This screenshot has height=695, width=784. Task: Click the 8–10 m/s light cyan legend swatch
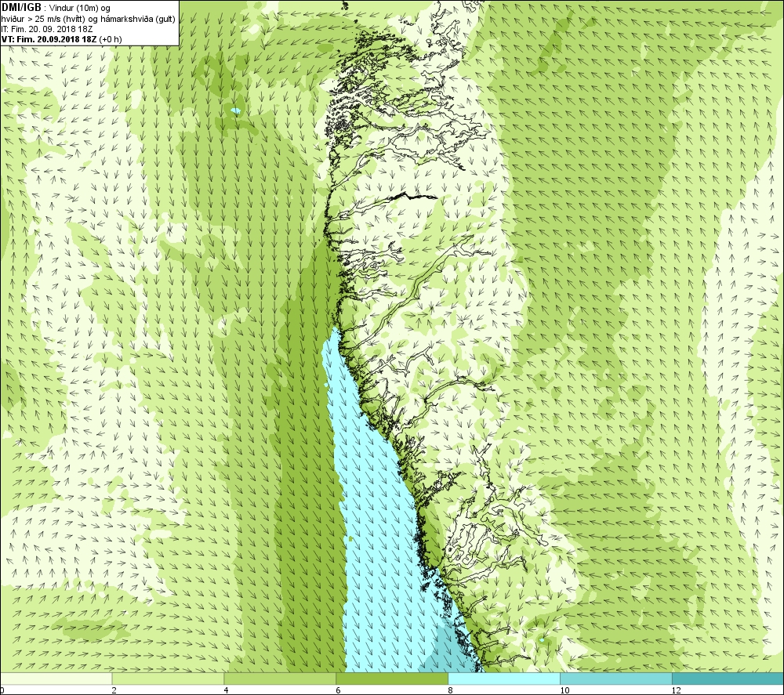pyautogui.click(x=504, y=679)
